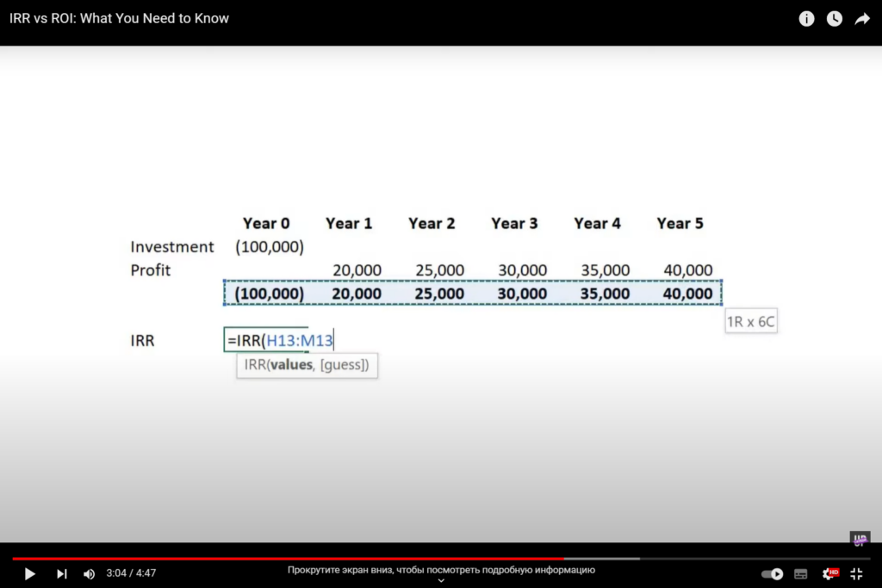The height and width of the screenshot is (588, 882).
Task: Play the paused video
Action: pos(29,573)
